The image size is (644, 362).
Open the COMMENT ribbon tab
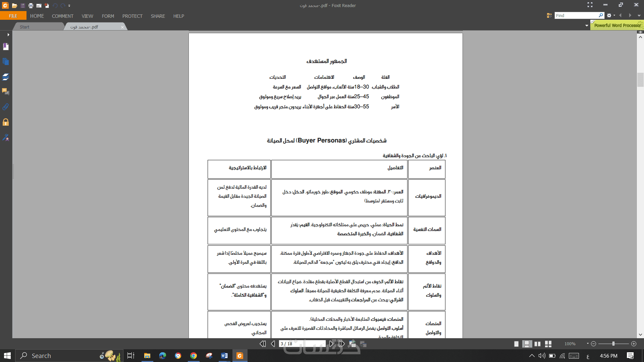tap(62, 16)
